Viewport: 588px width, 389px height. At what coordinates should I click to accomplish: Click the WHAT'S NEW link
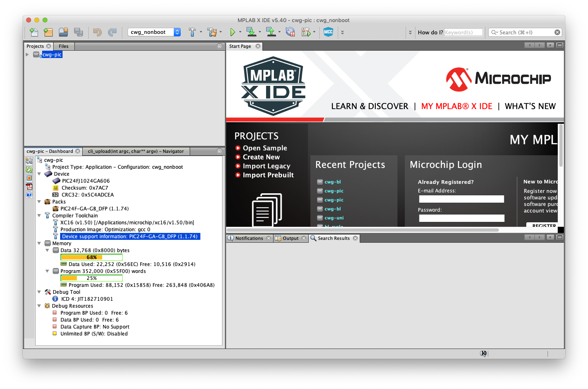pos(530,106)
